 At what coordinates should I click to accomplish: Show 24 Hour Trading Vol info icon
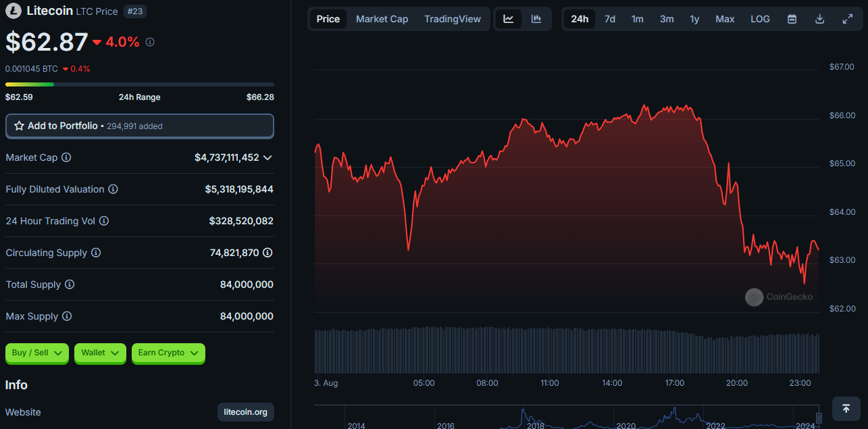tap(104, 221)
